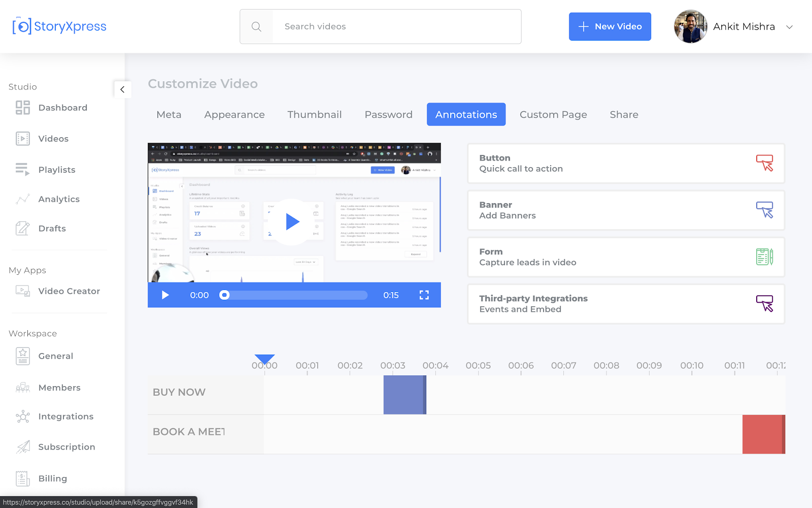Open the Thumbnail tab
Screen dimensions: 812x508
click(315, 115)
